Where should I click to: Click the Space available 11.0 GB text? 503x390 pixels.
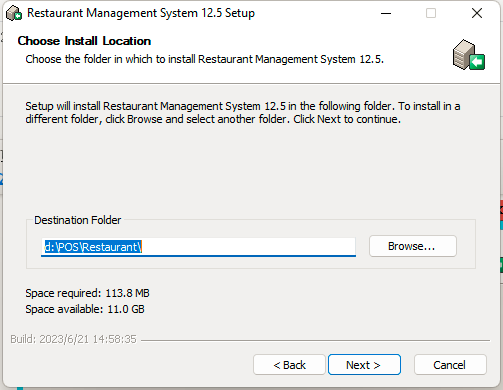85,309
